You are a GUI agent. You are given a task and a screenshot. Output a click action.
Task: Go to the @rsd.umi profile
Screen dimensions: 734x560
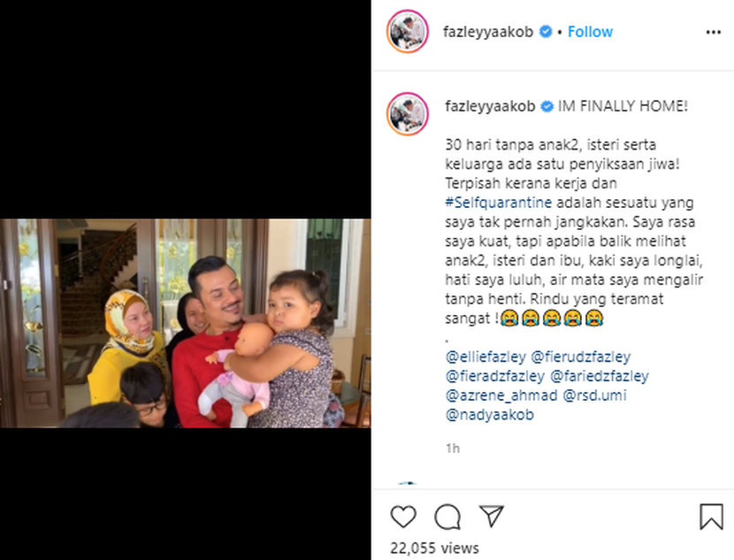click(594, 395)
